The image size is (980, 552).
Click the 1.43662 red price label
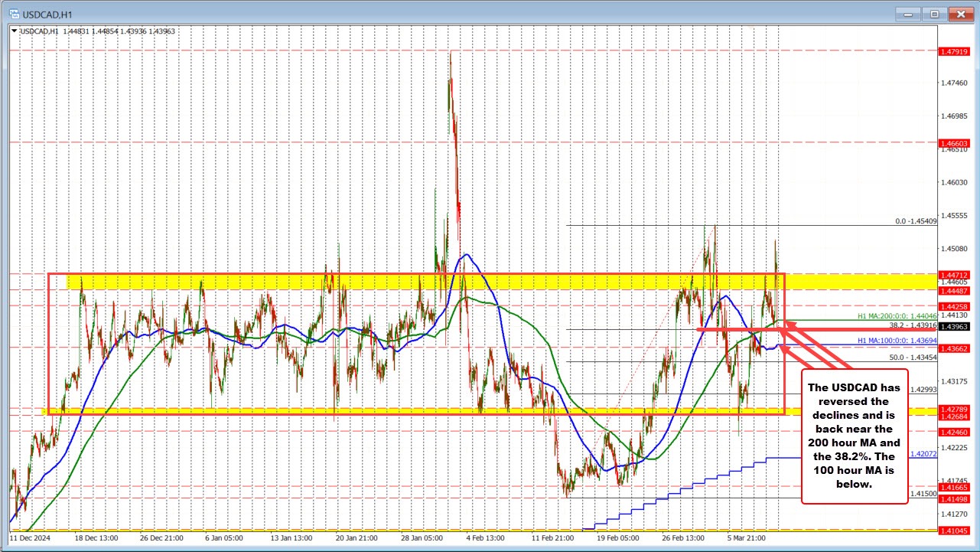click(x=953, y=348)
